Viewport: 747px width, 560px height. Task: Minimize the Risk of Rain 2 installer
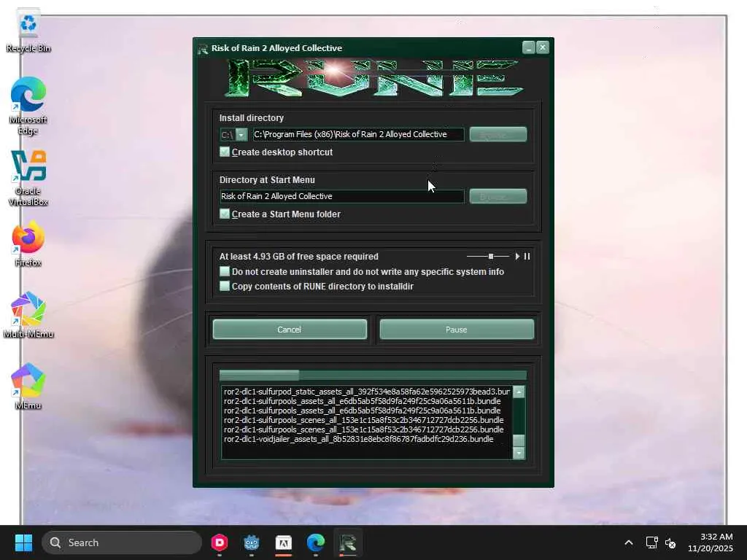tap(528, 47)
